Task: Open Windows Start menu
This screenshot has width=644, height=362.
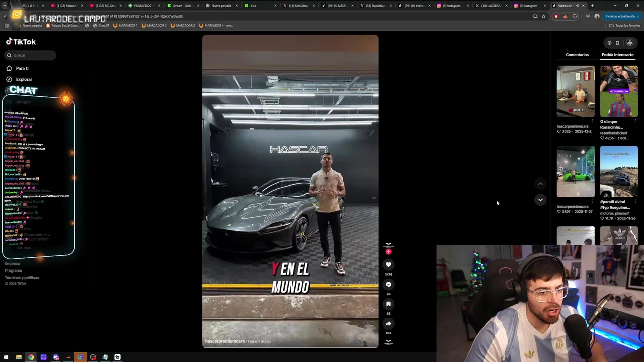Action: 6,357
